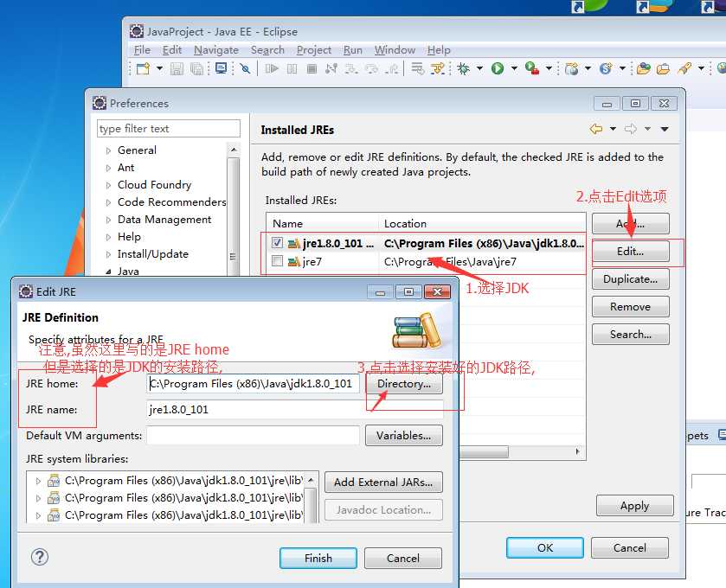Open the Project menu
Screen dimensions: 726x588
(x=314, y=50)
